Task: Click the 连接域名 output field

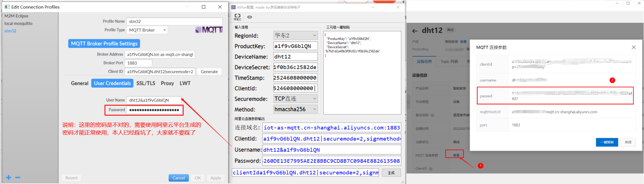Action: [332, 128]
